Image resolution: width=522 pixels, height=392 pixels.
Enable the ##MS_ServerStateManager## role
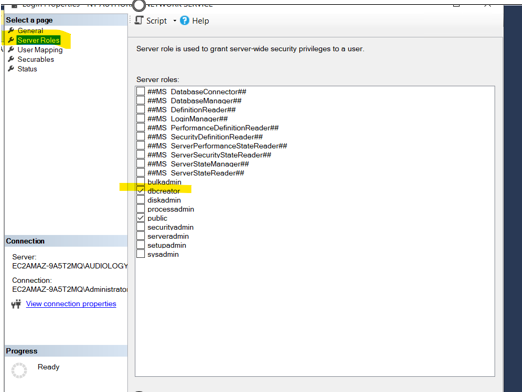[141, 164]
